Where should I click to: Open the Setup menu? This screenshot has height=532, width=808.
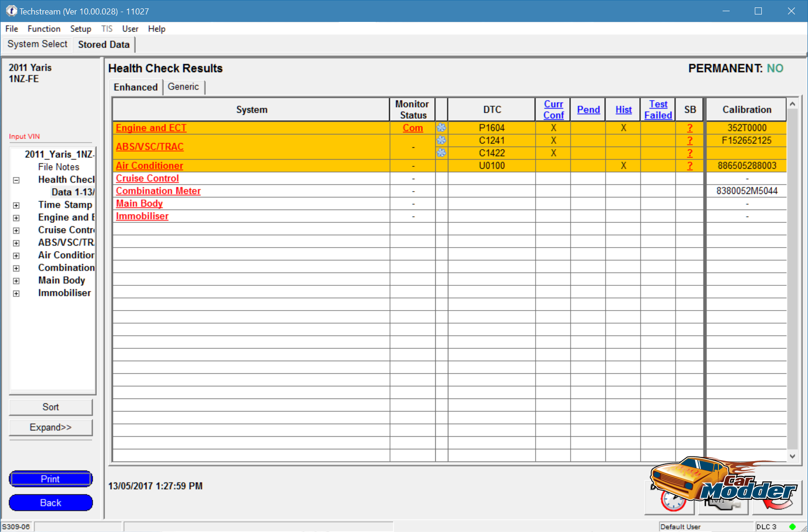(x=81, y=29)
